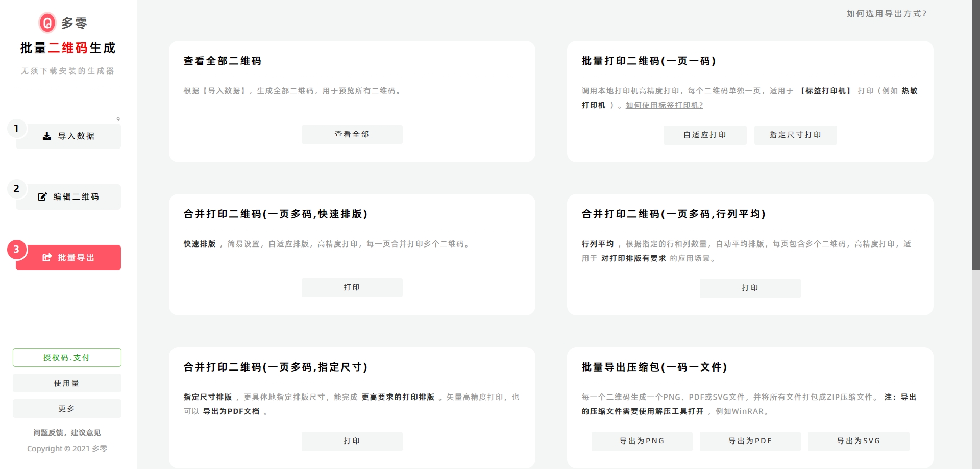Click the pencil edit icon beside 编辑二维码
Image resolution: width=980 pixels, height=469 pixels.
(x=42, y=196)
